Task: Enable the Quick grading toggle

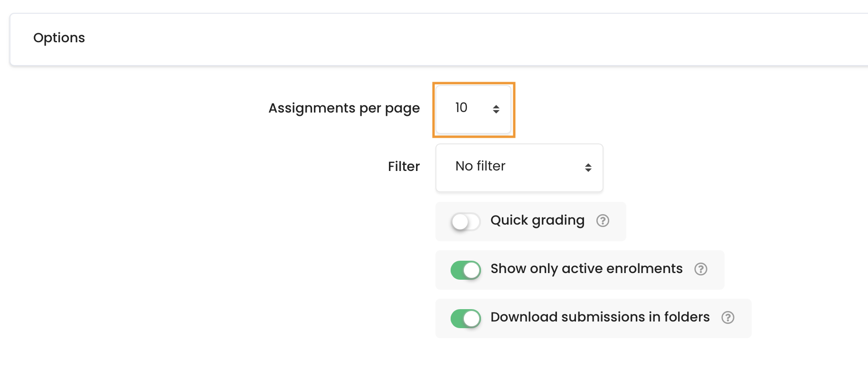Action: (x=465, y=221)
